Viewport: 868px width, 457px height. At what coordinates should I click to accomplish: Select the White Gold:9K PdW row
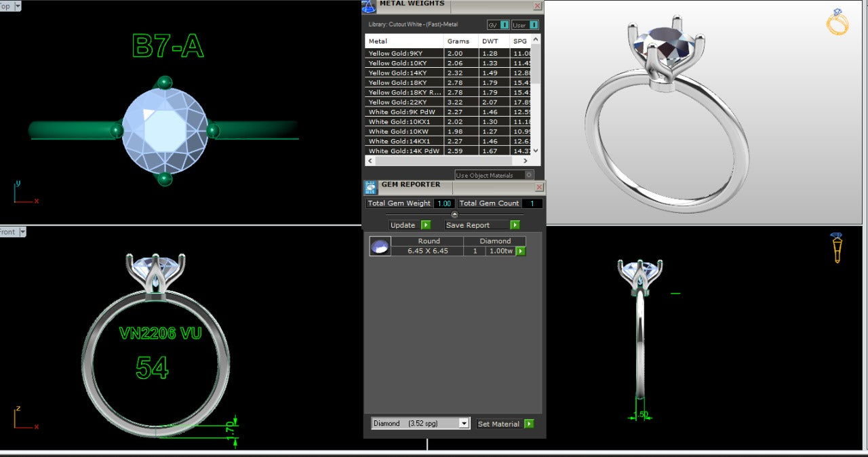448,112
